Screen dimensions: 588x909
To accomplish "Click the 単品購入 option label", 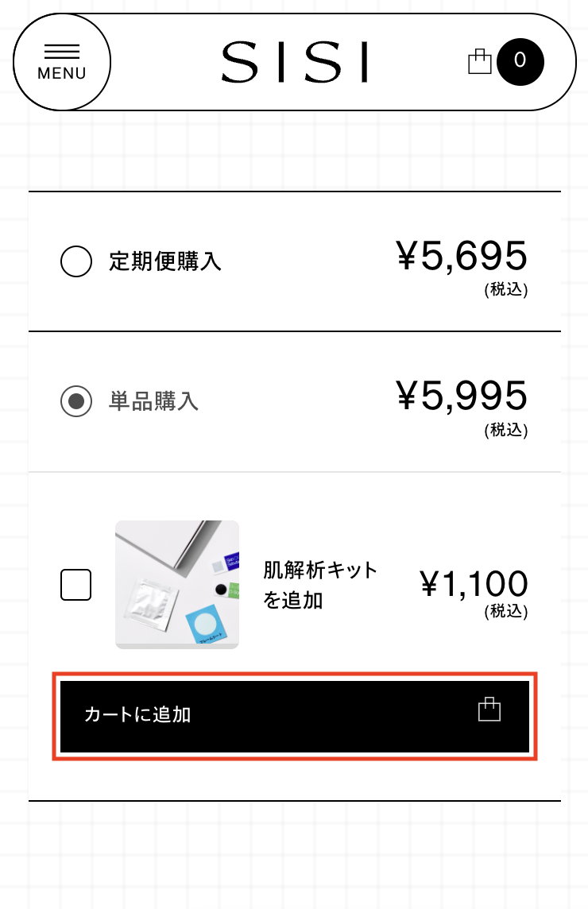I will [153, 401].
